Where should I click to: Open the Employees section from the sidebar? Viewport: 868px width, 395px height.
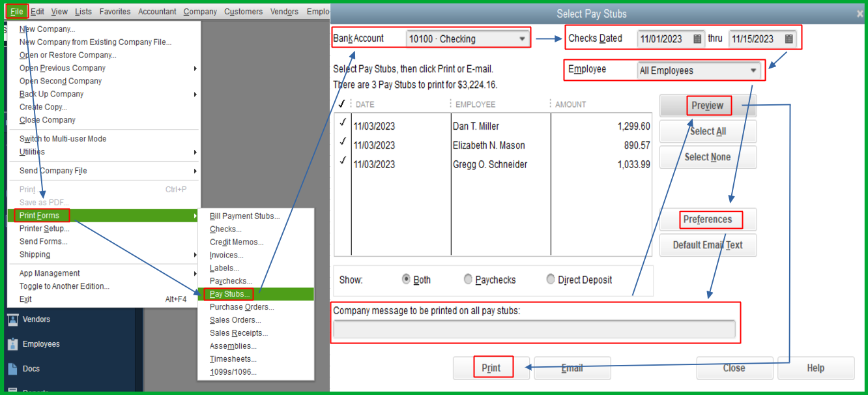tap(40, 344)
